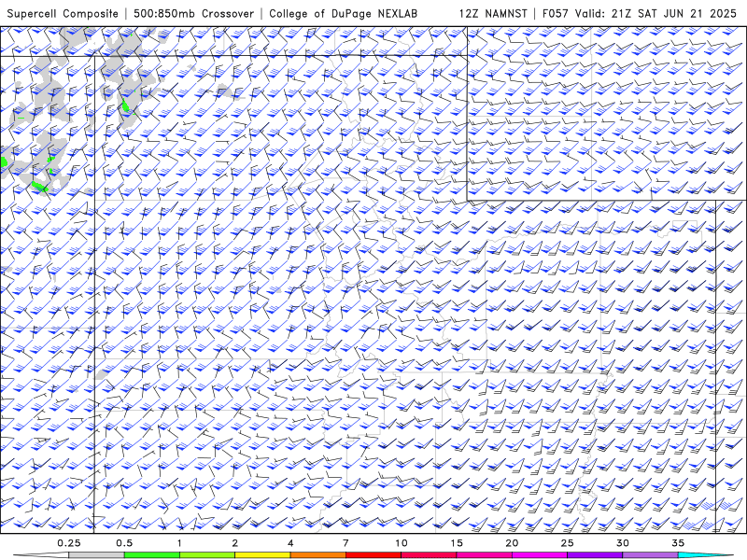Click 'College of DuPage NEXLAB' header text
The width and height of the screenshot is (747, 560).
pos(343,13)
